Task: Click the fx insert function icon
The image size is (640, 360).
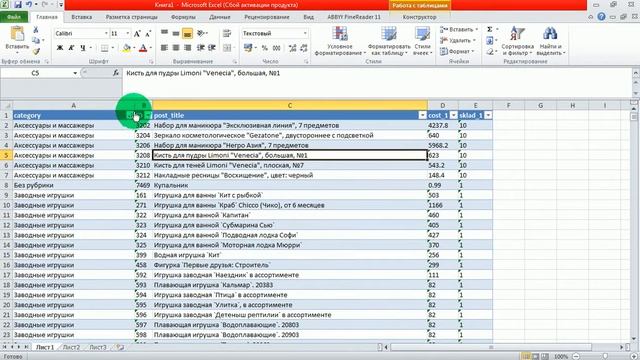Action: coord(116,73)
